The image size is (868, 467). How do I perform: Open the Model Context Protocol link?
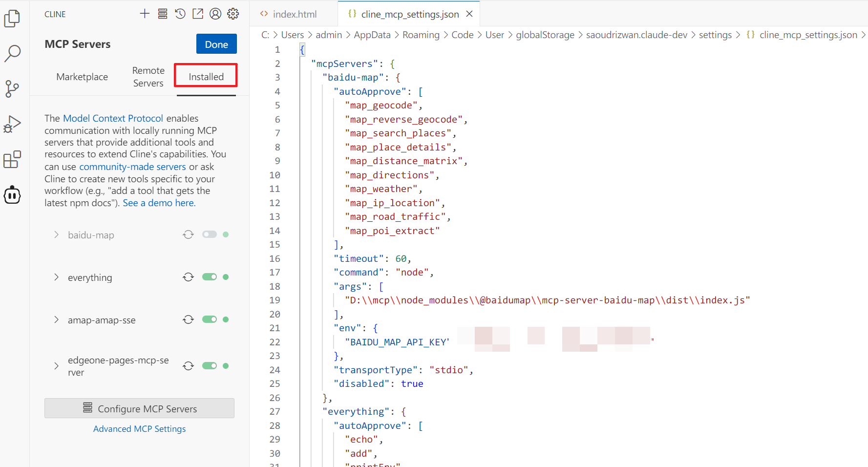(x=113, y=118)
